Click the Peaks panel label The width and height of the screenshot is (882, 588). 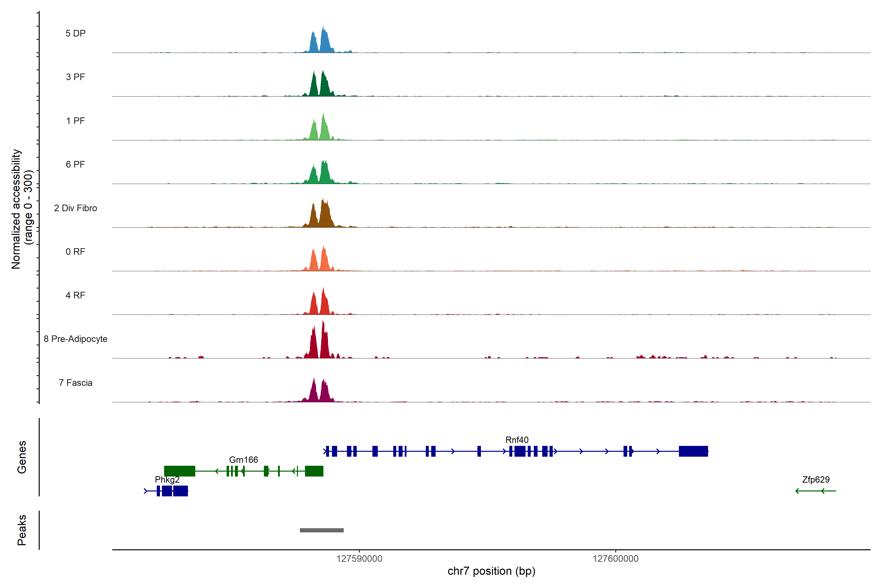(x=22, y=530)
